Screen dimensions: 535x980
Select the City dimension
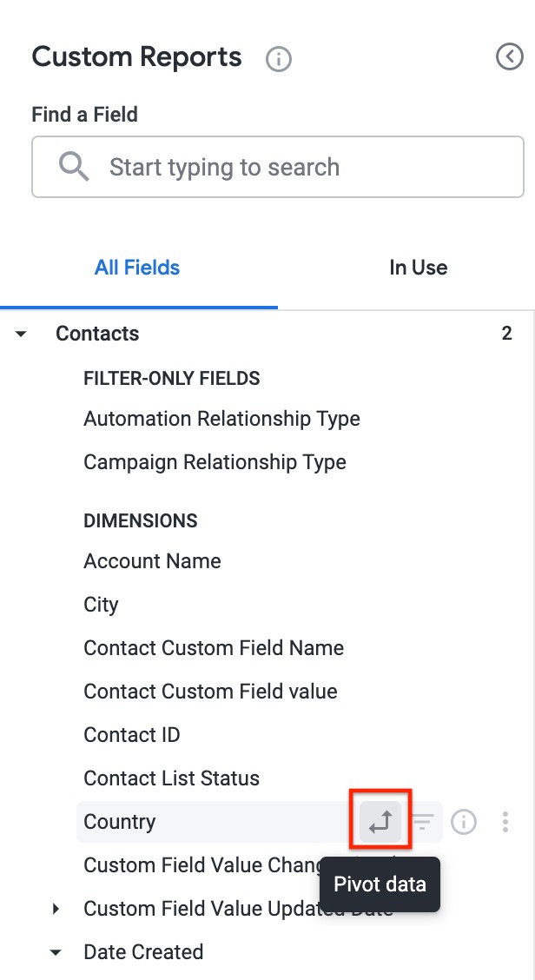point(101,605)
